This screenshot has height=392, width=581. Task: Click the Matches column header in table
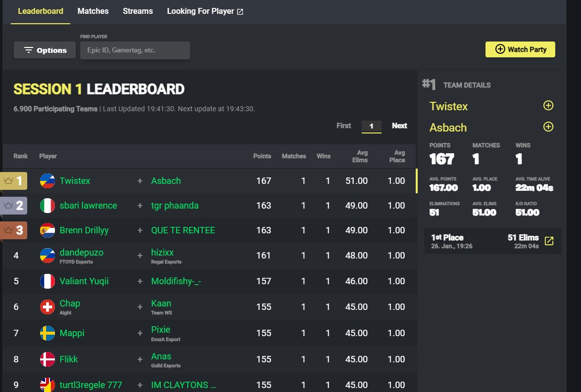(294, 156)
